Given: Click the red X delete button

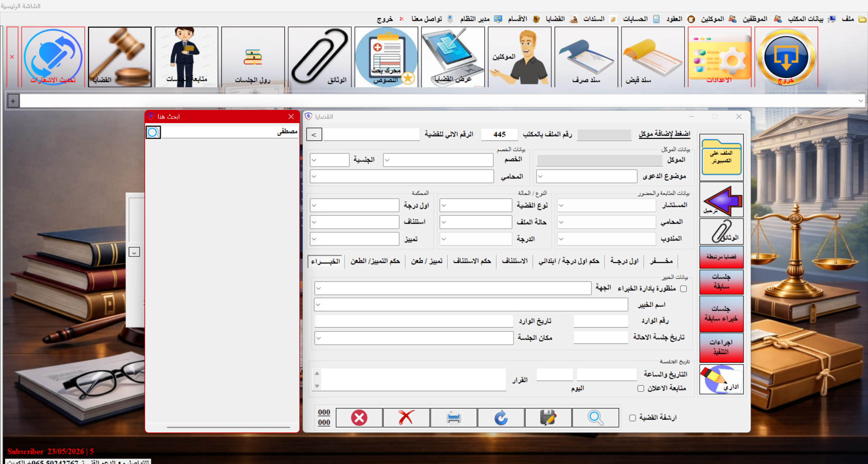Looking at the screenshot, I should pos(406,418).
